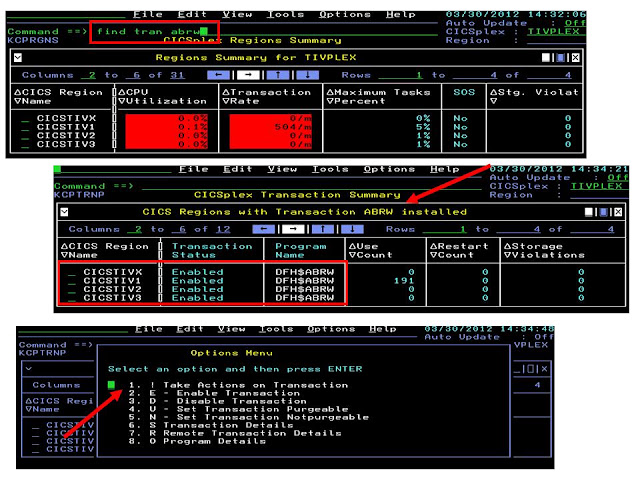640x480 pixels.
Task: Choose 'Remote Transaction Details' option
Action: 235,433
